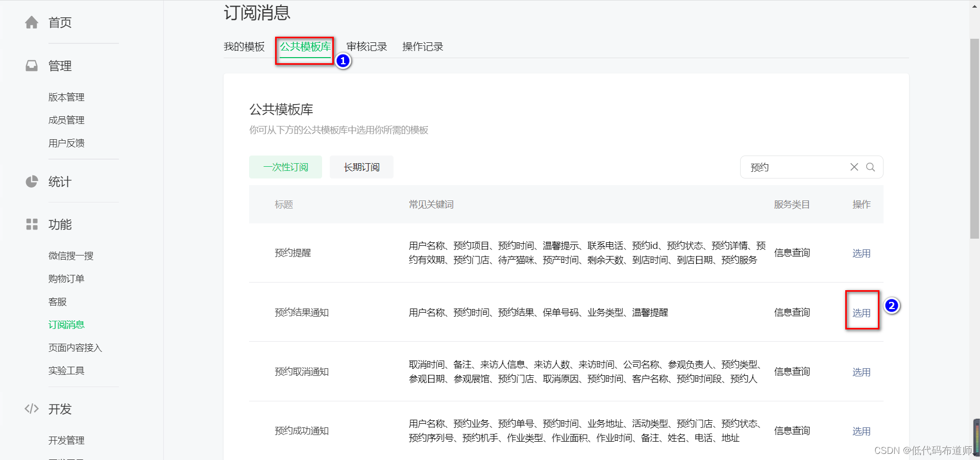Viewport: 980px width, 460px height.
Task: Open 开发管理 in the sidebar
Action: click(66, 440)
